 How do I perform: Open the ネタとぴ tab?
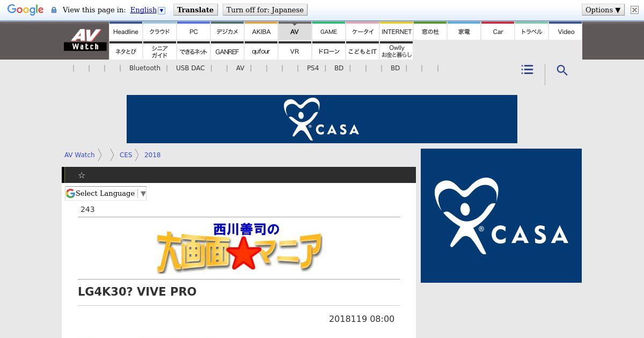(x=126, y=51)
